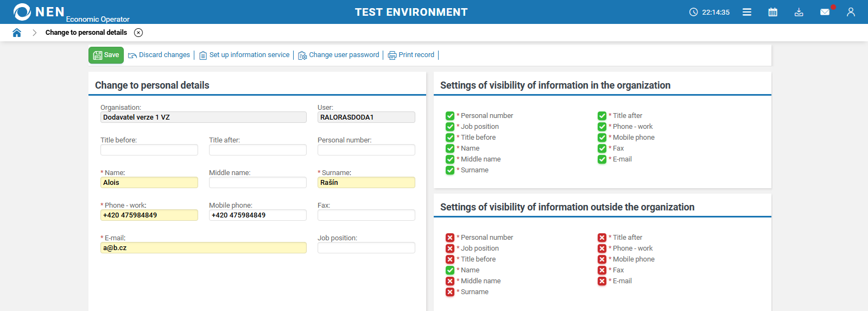Toggle Title before visibility in the organization

[450, 138]
